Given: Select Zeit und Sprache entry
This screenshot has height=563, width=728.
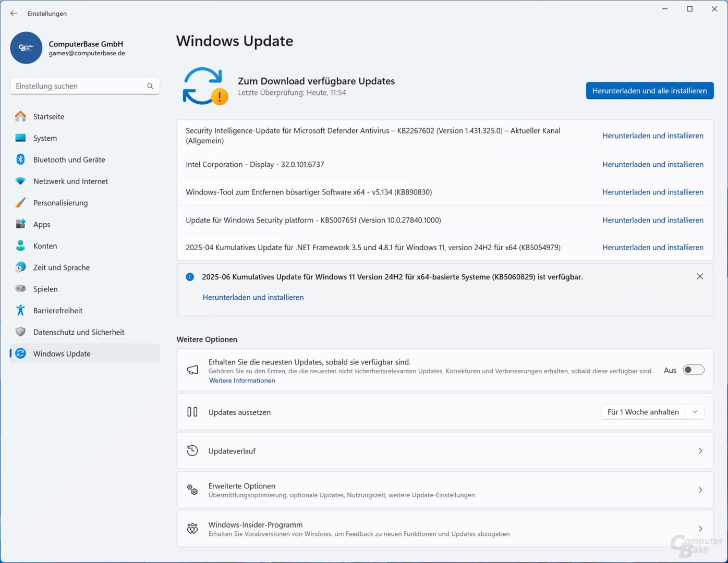Looking at the screenshot, I should pos(85,267).
